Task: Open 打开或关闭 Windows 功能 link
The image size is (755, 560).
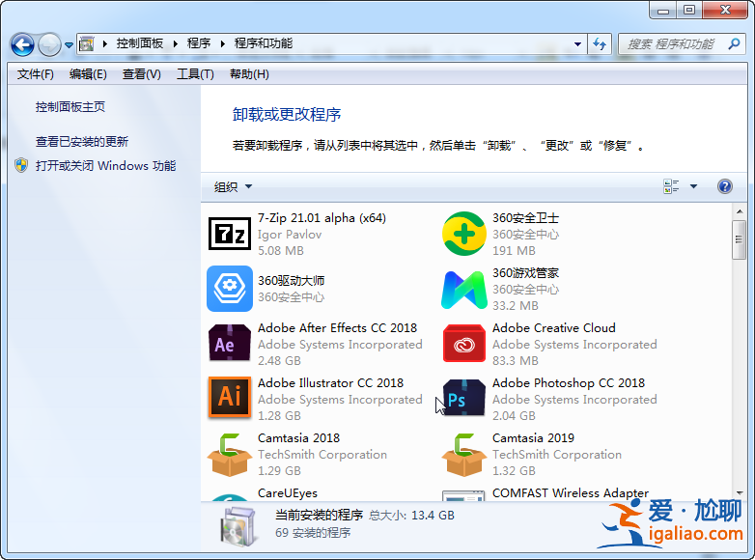Action: tap(105, 166)
